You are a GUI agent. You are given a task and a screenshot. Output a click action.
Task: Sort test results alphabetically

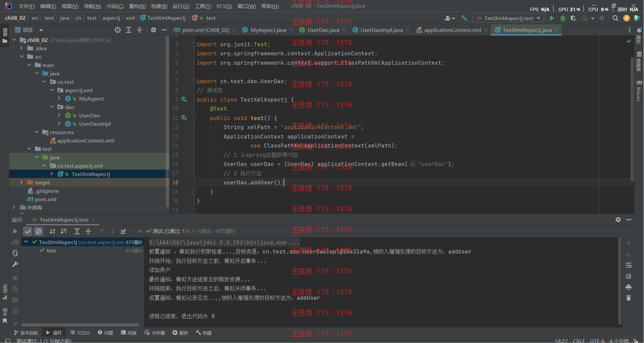(52, 231)
